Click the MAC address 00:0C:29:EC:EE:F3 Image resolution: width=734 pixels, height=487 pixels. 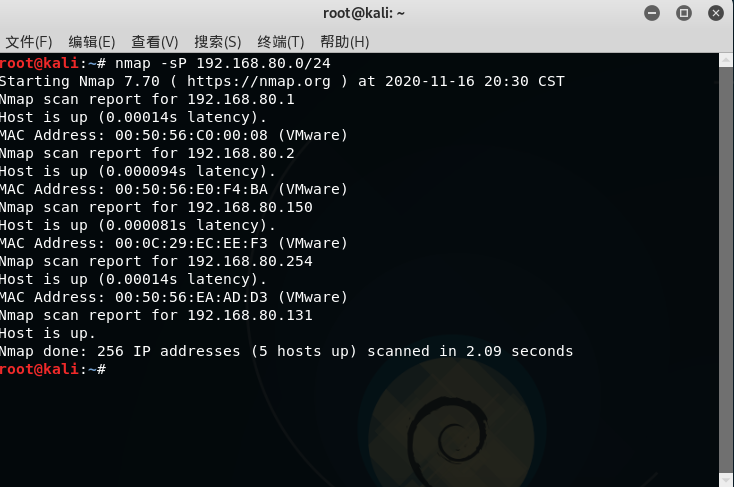click(191, 244)
